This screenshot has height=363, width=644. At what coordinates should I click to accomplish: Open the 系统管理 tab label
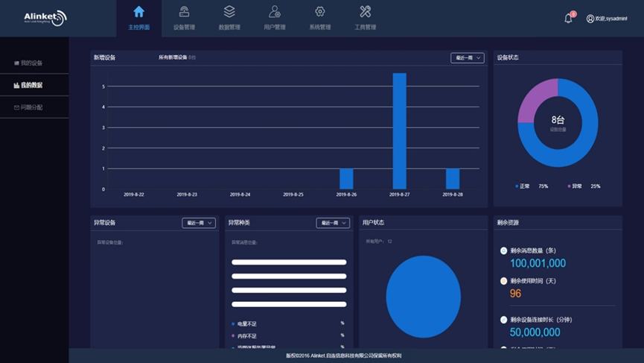[x=320, y=27]
